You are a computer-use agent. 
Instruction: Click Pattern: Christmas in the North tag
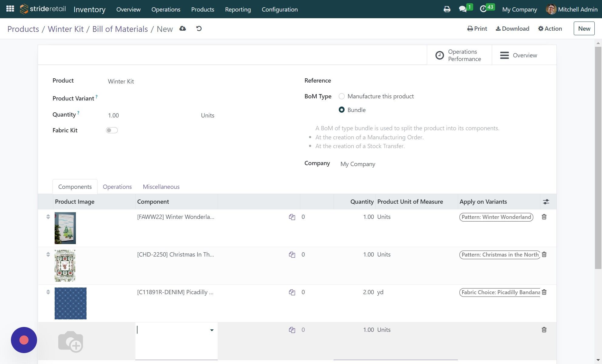[500, 255]
